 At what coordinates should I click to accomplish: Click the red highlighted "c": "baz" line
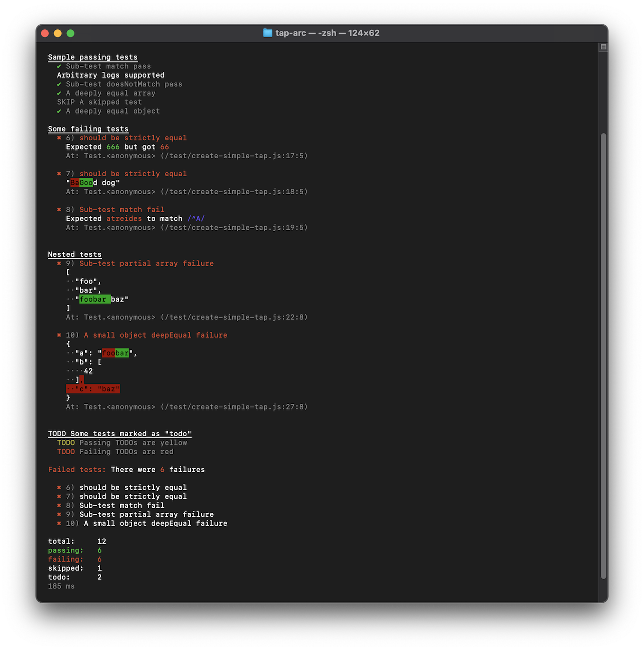(93, 389)
